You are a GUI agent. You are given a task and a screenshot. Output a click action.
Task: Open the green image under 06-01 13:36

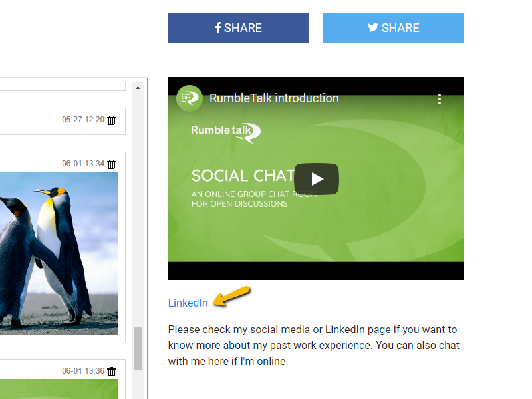(59, 389)
